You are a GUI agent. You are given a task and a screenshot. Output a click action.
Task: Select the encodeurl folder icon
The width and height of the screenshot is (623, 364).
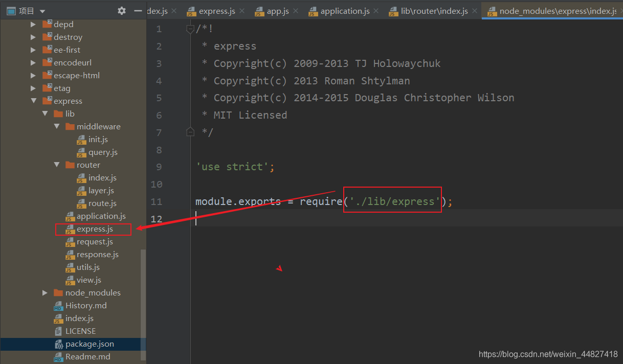47,62
